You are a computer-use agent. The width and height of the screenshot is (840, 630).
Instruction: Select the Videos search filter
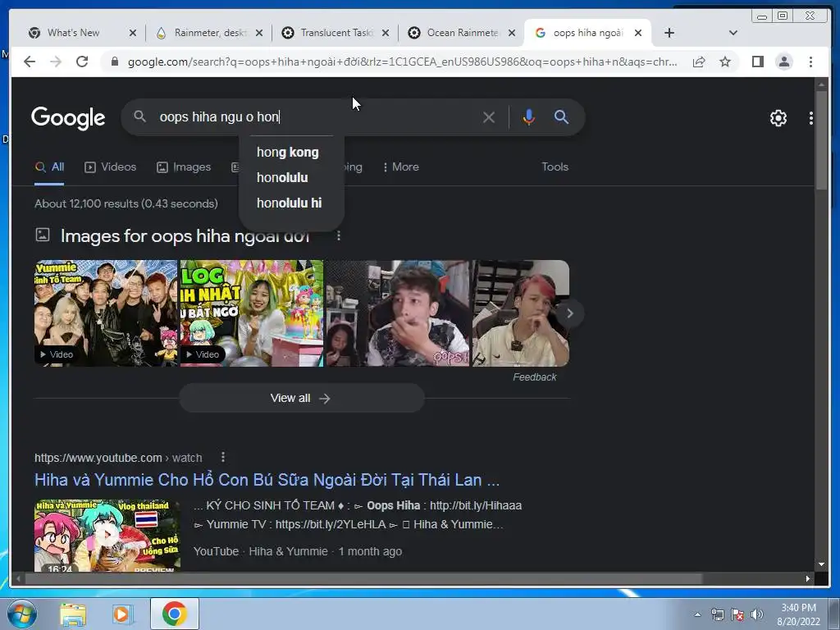pyautogui.click(x=111, y=167)
